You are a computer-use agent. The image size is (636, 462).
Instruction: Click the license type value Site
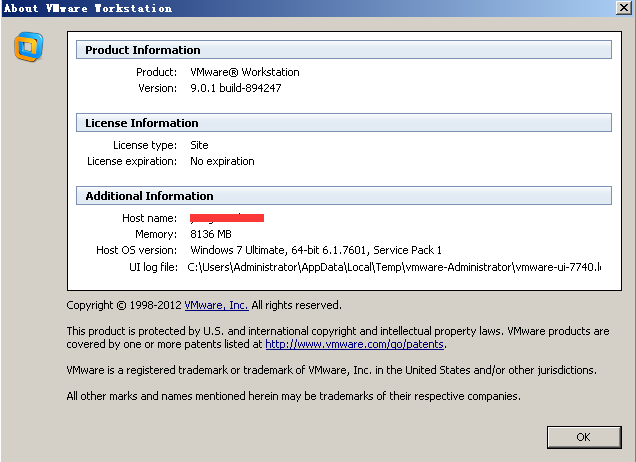[x=199, y=145]
